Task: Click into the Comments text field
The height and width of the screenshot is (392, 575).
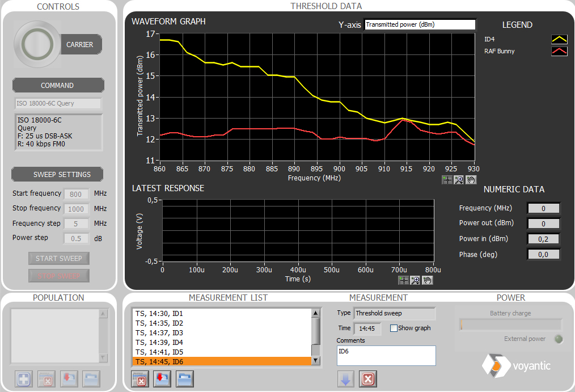Action: pyautogui.click(x=386, y=356)
